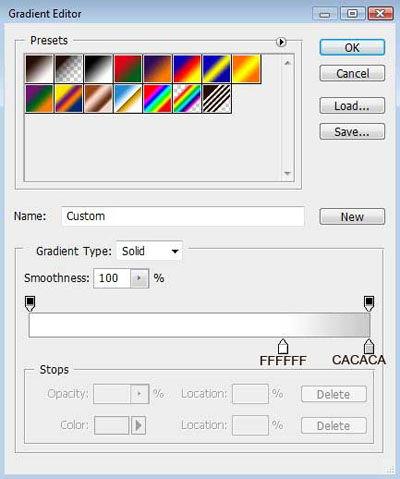Select the violet to orange gradient preset

pos(157,69)
